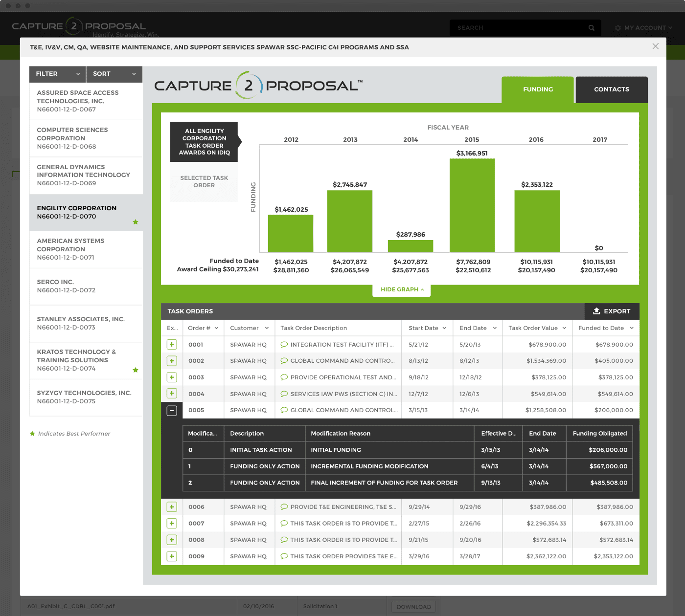Click the Hide Graph button
This screenshot has height=616, width=685.
[x=401, y=289]
